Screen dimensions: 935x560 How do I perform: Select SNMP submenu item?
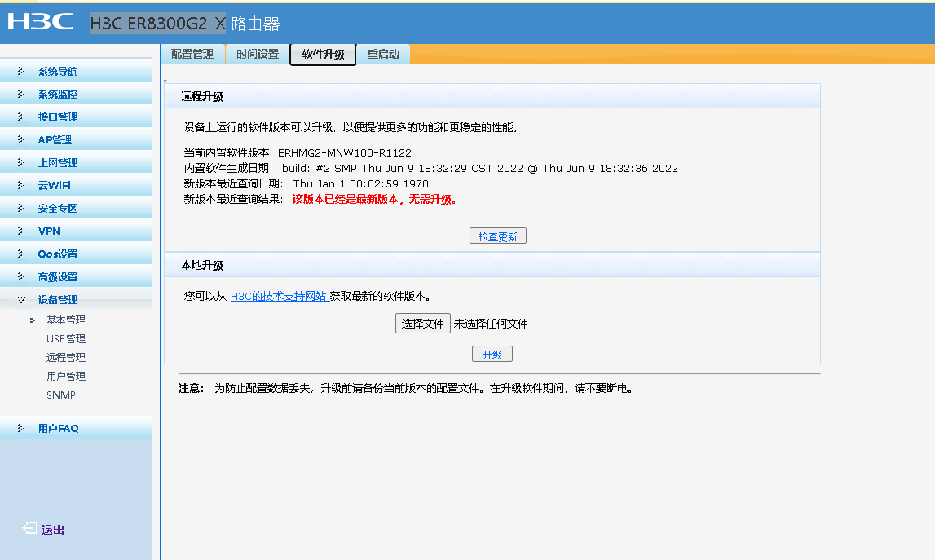pos(61,395)
